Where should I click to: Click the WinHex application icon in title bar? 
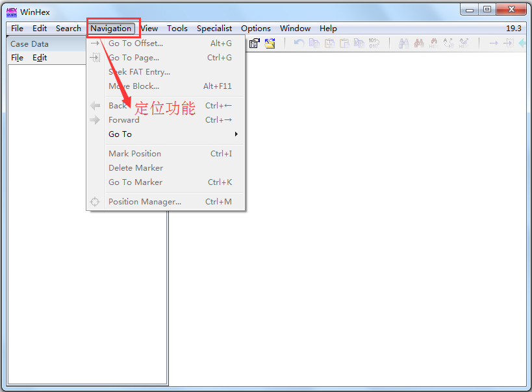12,12
